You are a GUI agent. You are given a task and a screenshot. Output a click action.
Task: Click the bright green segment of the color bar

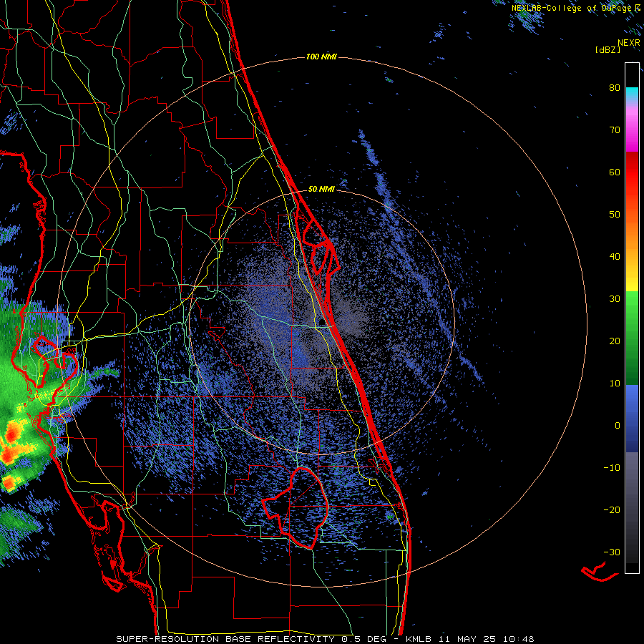632,304
